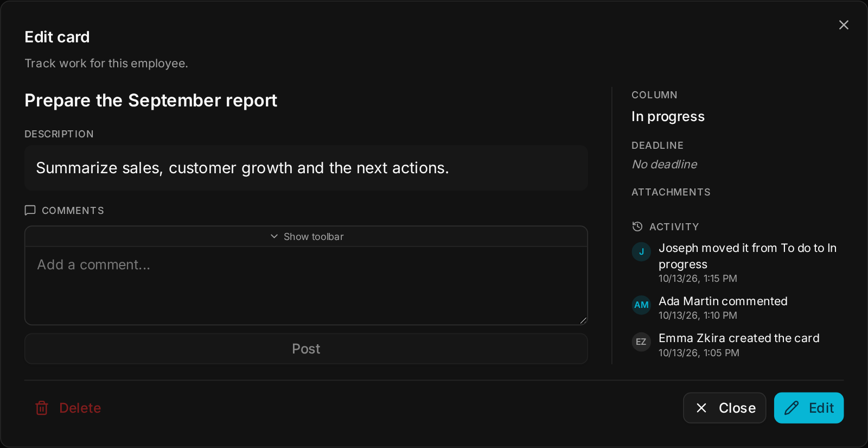Click the 10/13/26, 1:05 PM timestamp
The height and width of the screenshot is (448, 868).
click(699, 353)
